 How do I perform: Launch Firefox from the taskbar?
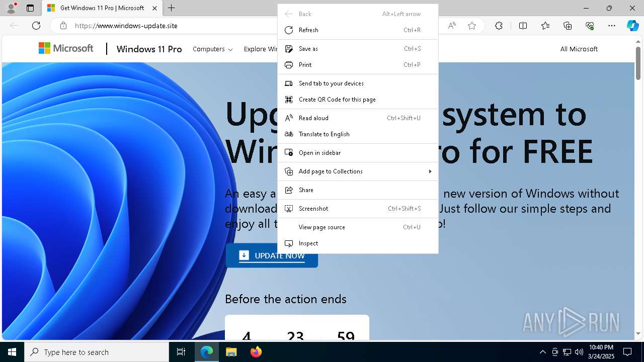pyautogui.click(x=256, y=352)
